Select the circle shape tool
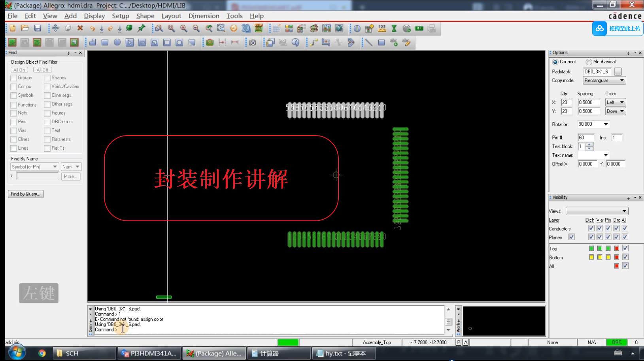This screenshot has width=644, height=361. 117,42
